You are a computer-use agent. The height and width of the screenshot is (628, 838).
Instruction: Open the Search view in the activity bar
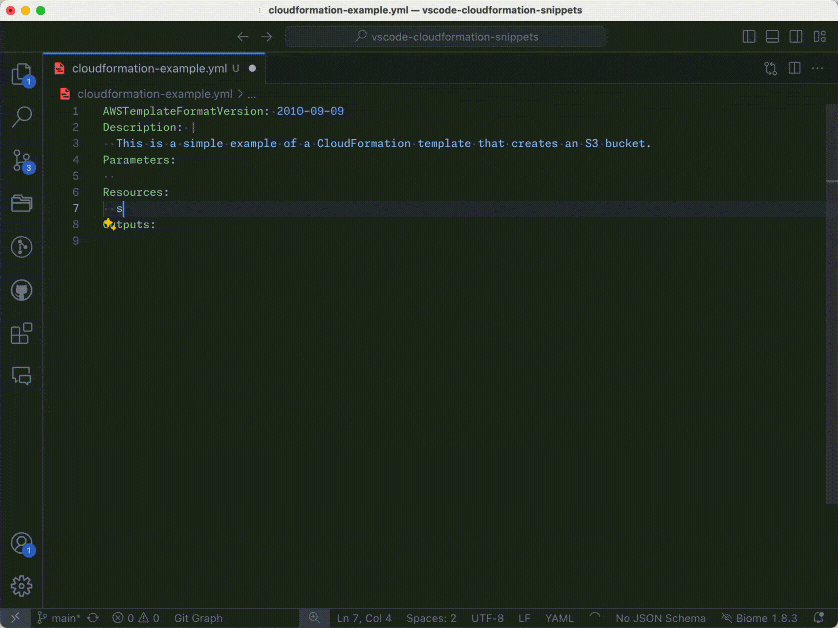coord(21,117)
